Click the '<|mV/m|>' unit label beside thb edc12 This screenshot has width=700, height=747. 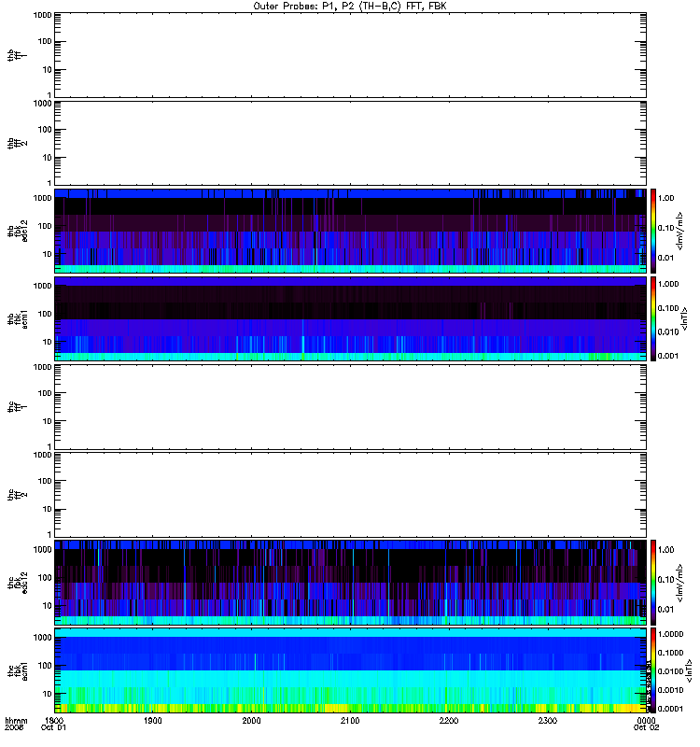(679, 231)
